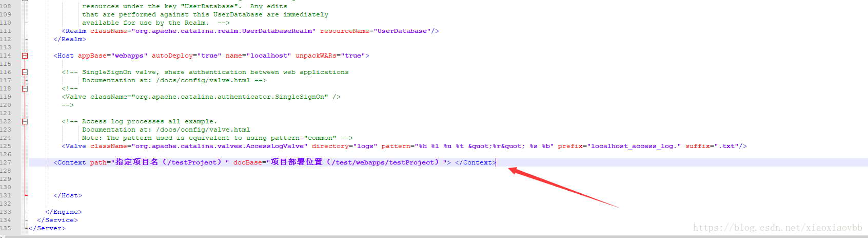Screen dimensions: 868x238
Task: Click the unpackWARs attribute name
Action: (x=316, y=56)
